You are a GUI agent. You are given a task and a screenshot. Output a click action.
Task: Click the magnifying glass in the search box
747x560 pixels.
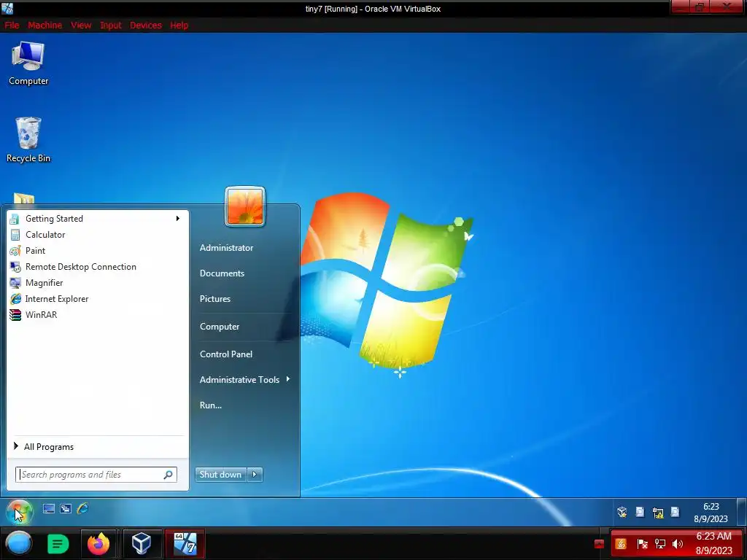click(169, 475)
